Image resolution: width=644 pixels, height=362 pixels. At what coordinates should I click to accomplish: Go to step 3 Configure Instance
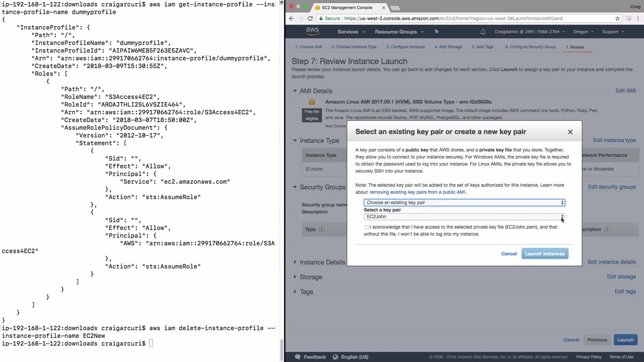(406, 47)
